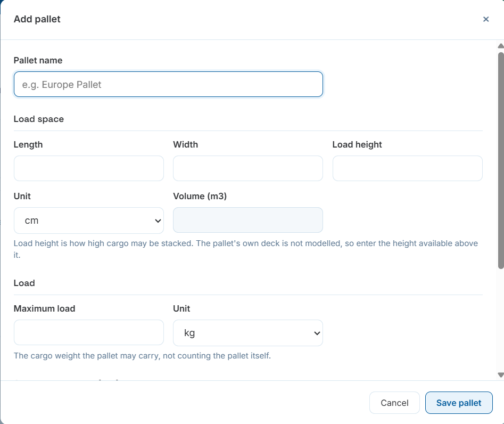Click the Load space section heading

pos(38,119)
